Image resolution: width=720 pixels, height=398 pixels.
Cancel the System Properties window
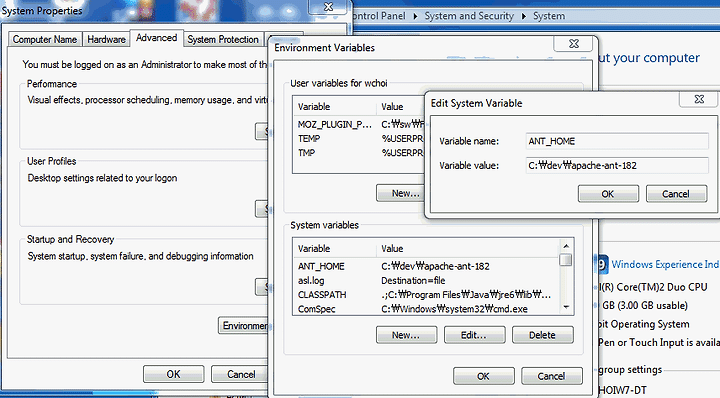pyautogui.click(x=240, y=374)
